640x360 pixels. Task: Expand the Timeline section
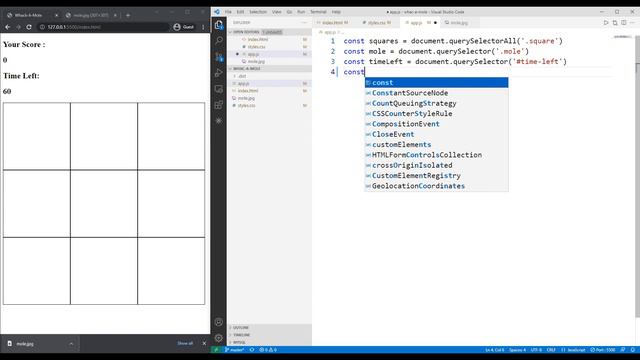pyautogui.click(x=269, y=335)
